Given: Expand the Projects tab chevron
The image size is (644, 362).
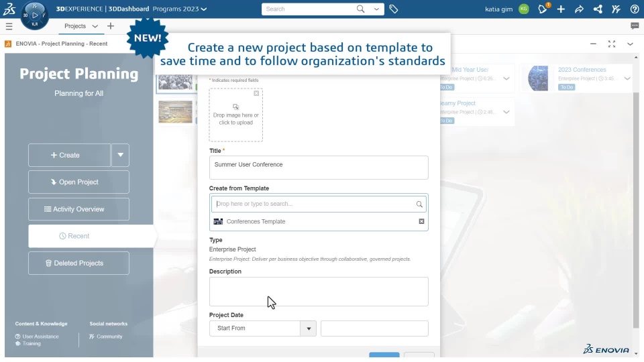Looking at the screenshot, I should click(x=95, y=26).
